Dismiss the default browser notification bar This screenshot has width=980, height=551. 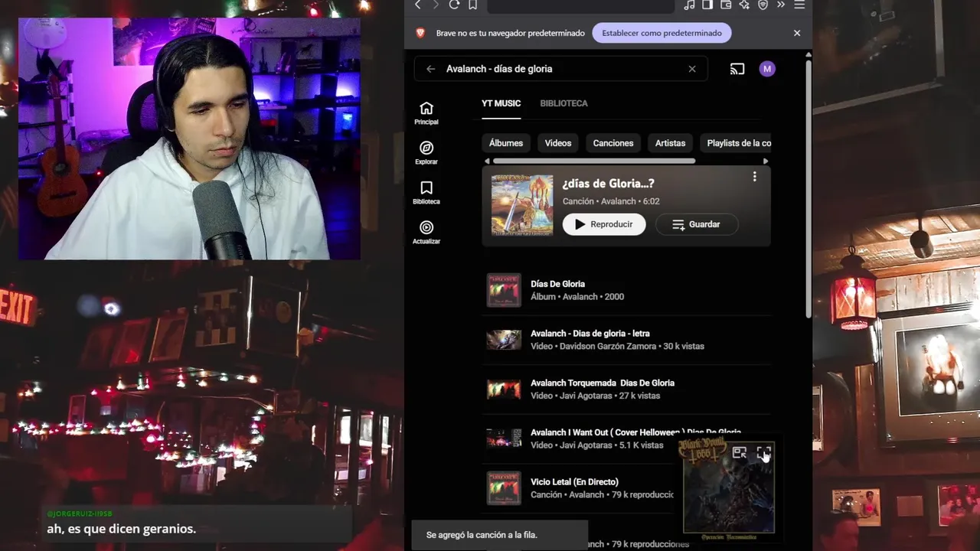coord(797,33)
